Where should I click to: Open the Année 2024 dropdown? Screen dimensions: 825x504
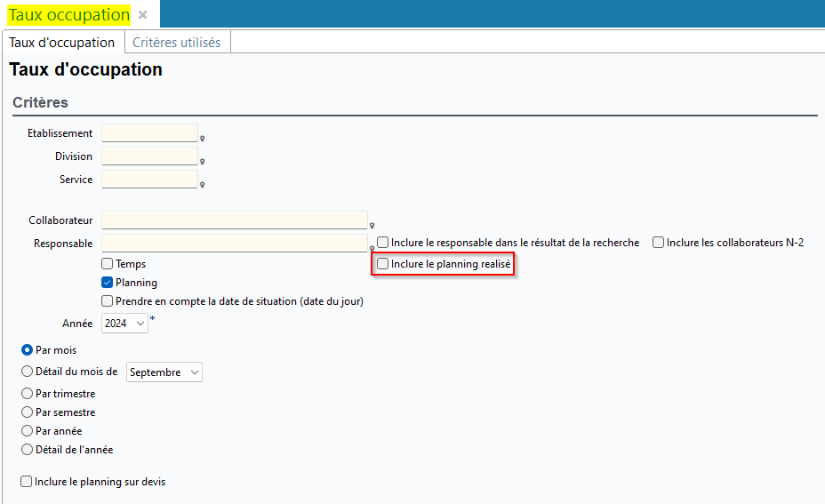point(124,323)
